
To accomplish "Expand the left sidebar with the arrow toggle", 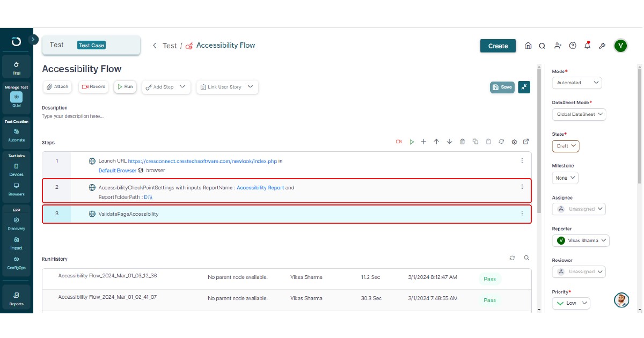I will tap(33, 39).
